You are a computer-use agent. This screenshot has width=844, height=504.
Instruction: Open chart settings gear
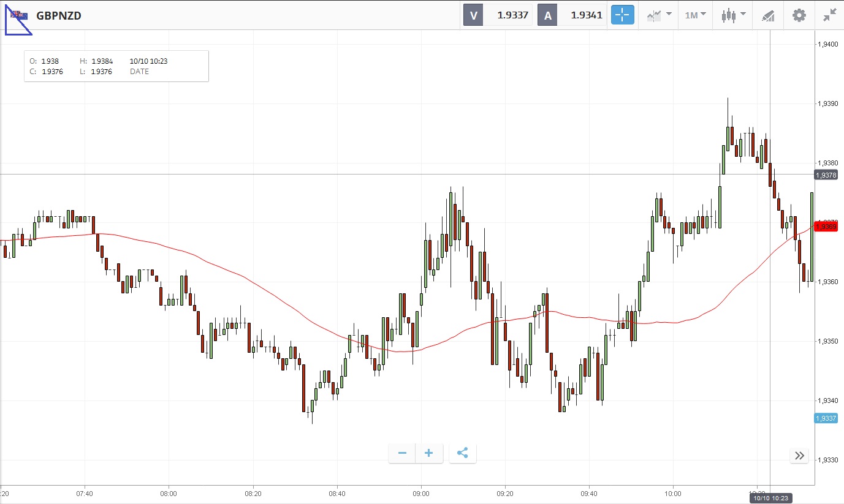[799, 15]
